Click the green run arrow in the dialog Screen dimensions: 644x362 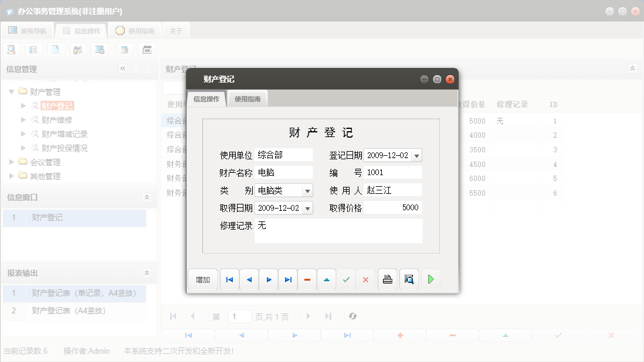click(431, 279)
